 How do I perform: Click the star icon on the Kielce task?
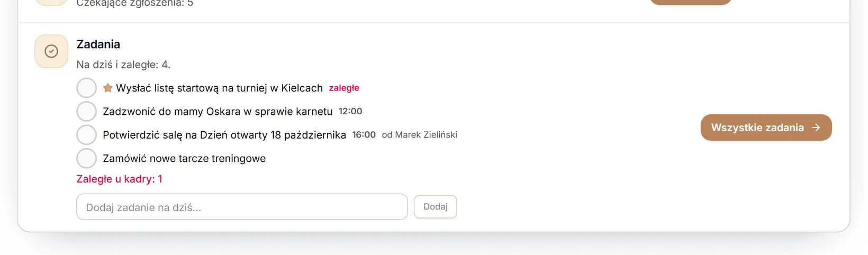pyautogui.click(x=107, y=88)
